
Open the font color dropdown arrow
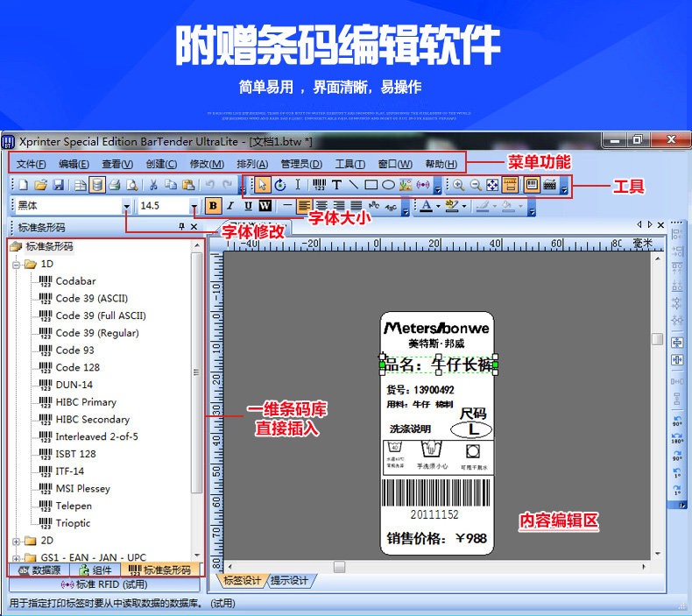coord(438,206)
